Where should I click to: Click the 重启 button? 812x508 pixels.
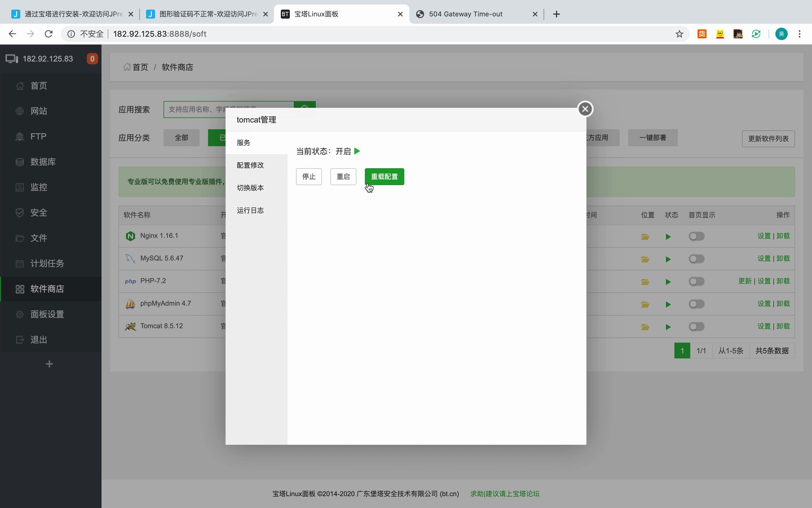point(343,176)
